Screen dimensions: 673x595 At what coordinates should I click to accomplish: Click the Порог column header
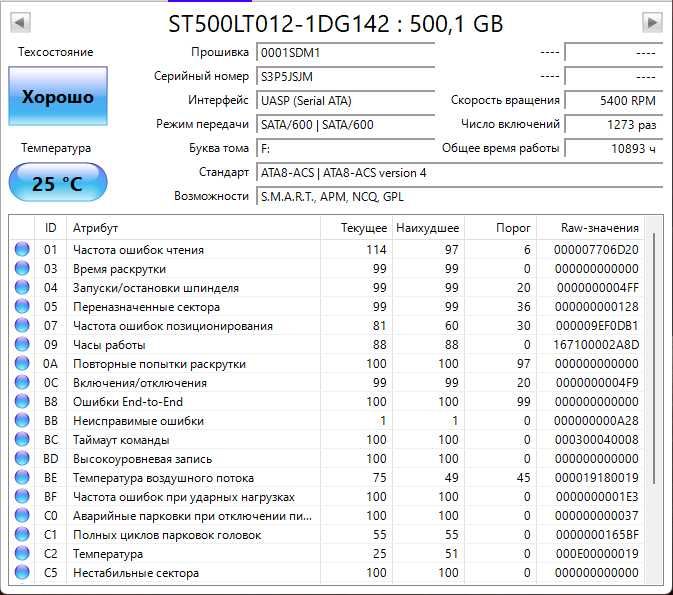click(500, 228)
